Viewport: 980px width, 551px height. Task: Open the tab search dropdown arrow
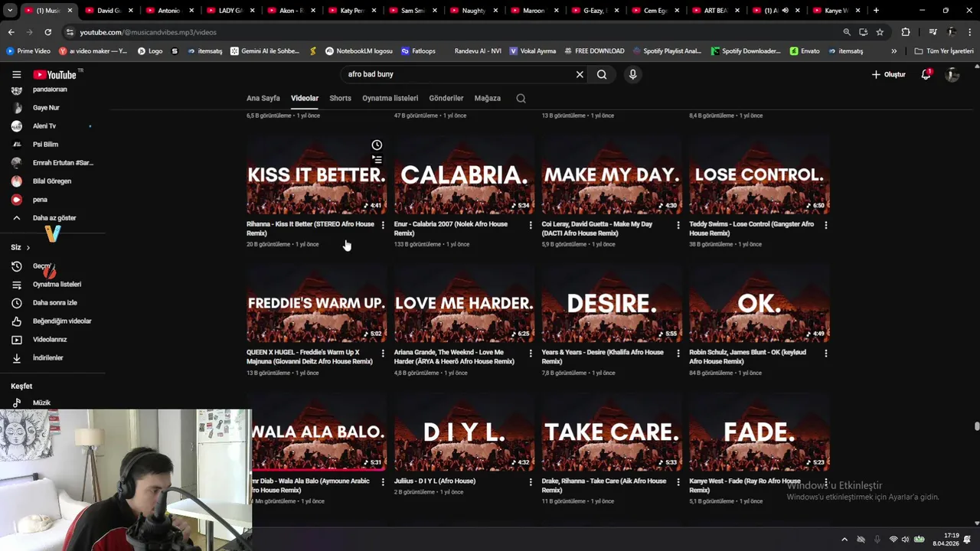(10, 11)
